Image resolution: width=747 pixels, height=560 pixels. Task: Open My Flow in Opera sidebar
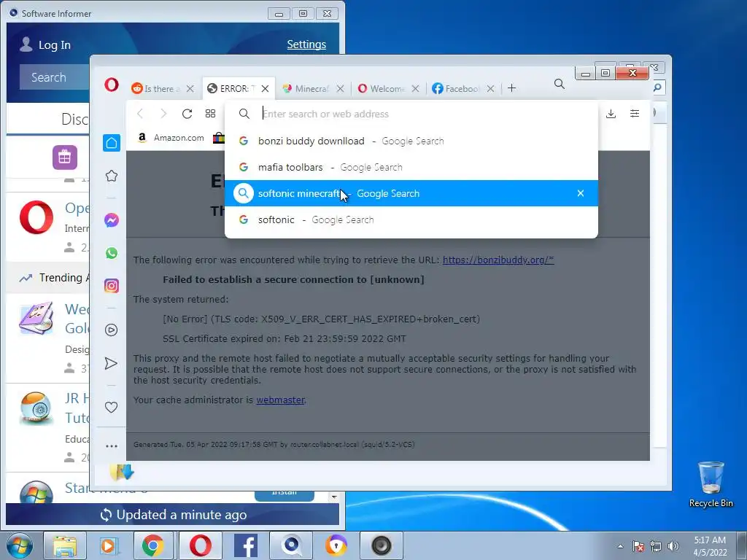pos(111,363)
